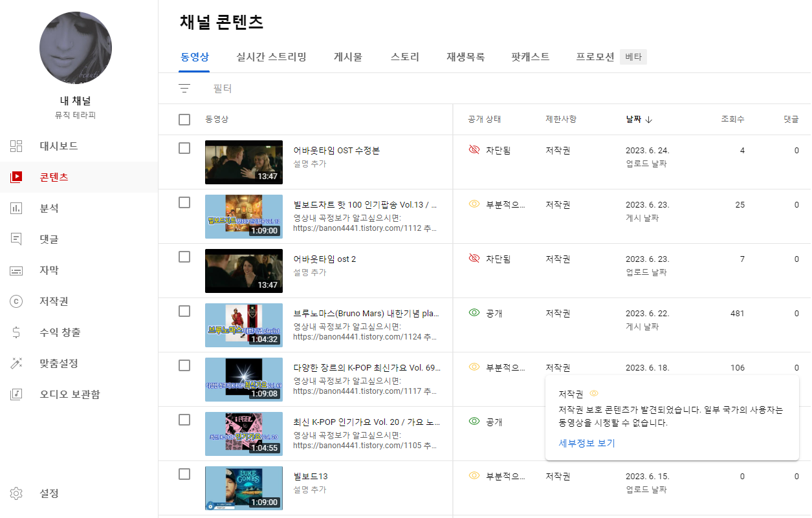Screen dimensions: 812x518
Task: Open video title 브루노마스(Bruno Mars) 내한기념
Action: [x=366, y=314]
